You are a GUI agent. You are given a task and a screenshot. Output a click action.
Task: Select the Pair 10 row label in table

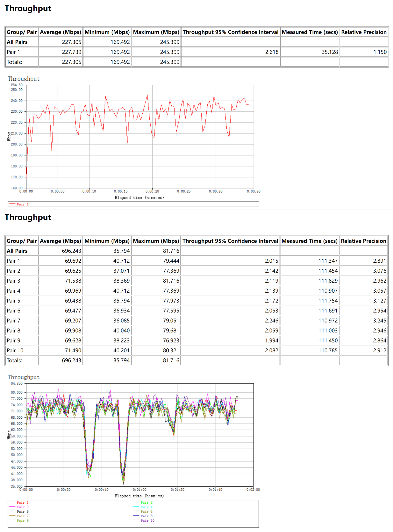pyautogui.click(x=15, y=350)
